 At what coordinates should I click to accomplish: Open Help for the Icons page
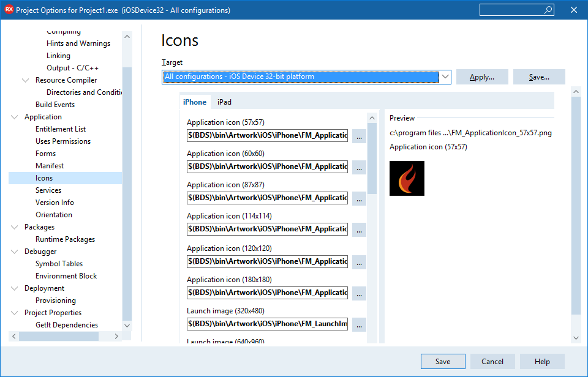point(542,361)
